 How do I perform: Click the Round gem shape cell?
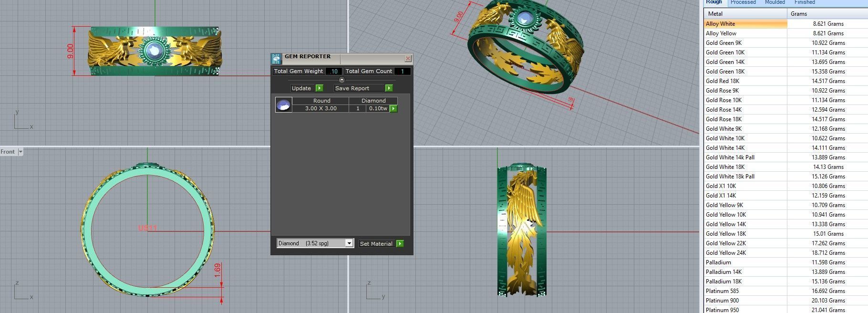point(321,101)
